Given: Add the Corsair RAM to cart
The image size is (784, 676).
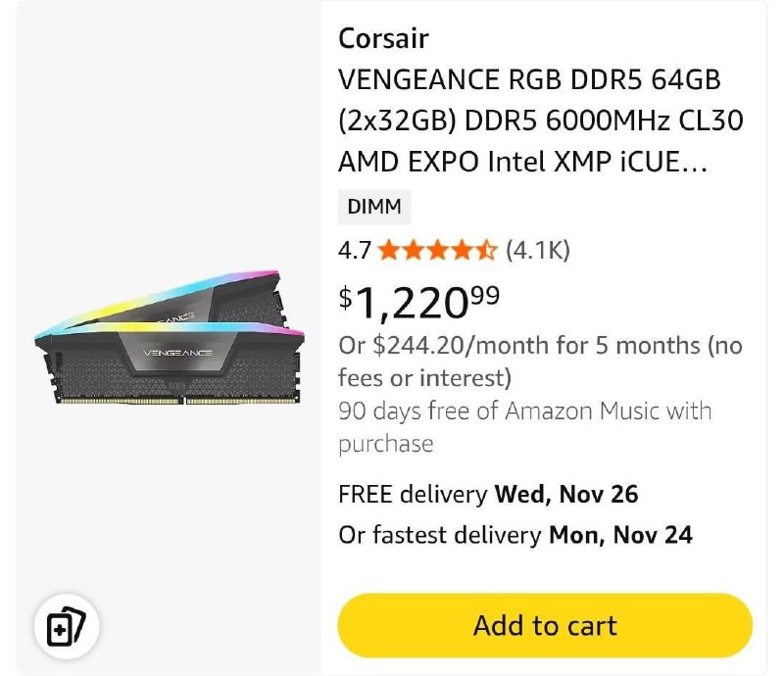Looking at the screenshot, I should tap(545, 625).
